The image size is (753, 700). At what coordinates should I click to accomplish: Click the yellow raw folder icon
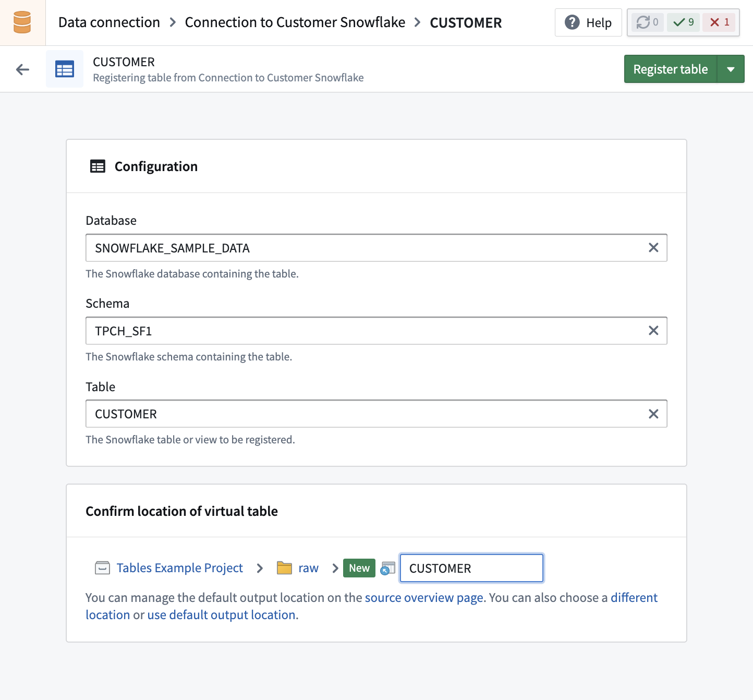click(x=284, y=568)
